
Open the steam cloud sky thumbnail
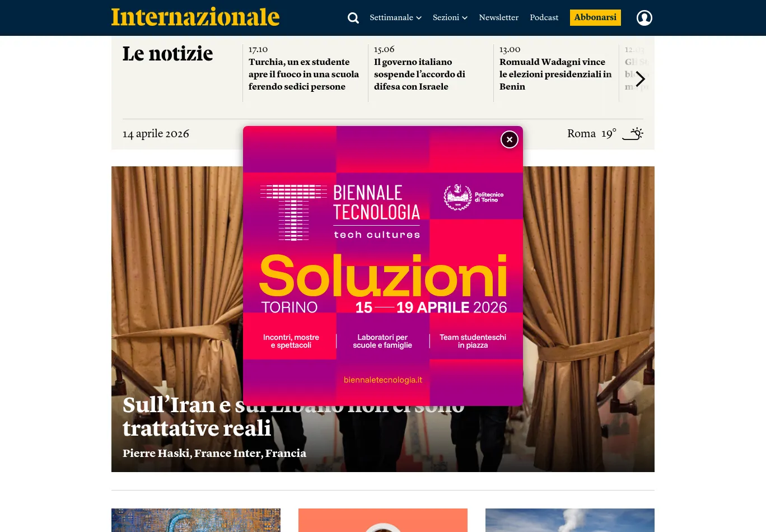click(570, 520)
